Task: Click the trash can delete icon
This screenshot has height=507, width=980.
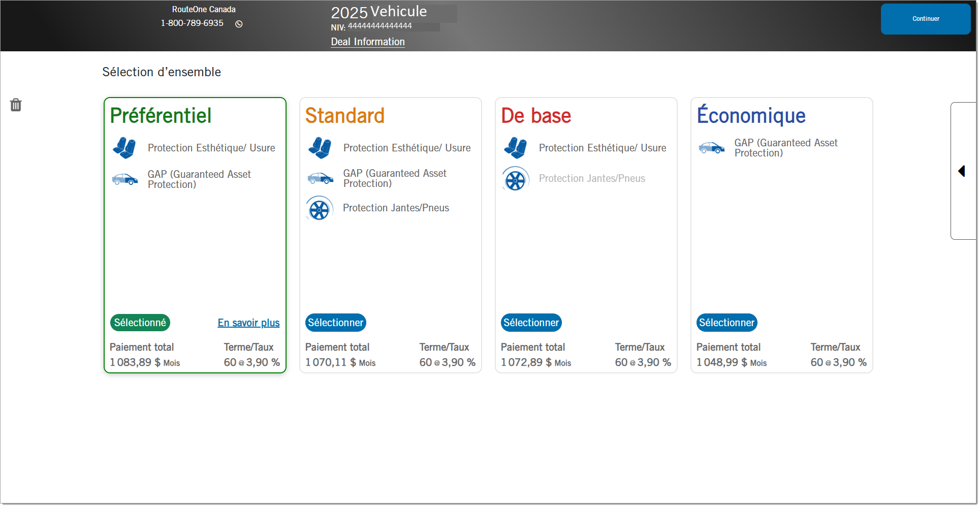Action: coord(16,105)
